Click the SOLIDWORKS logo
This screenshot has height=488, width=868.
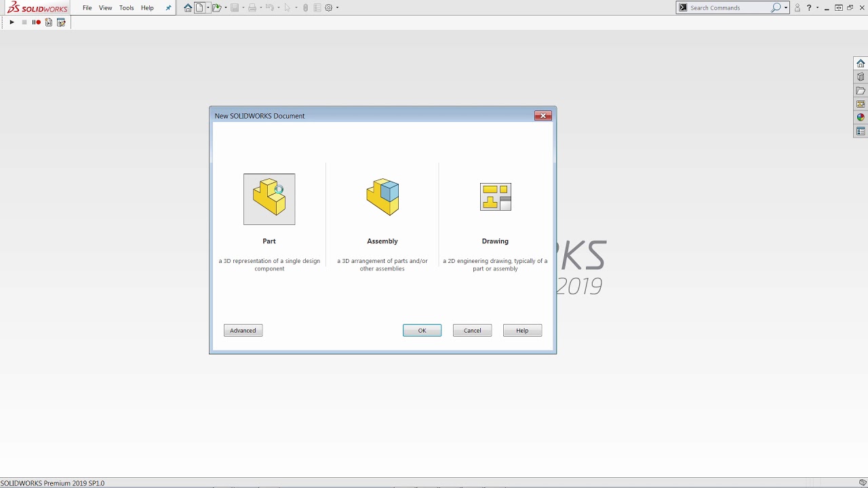[37, 7]
